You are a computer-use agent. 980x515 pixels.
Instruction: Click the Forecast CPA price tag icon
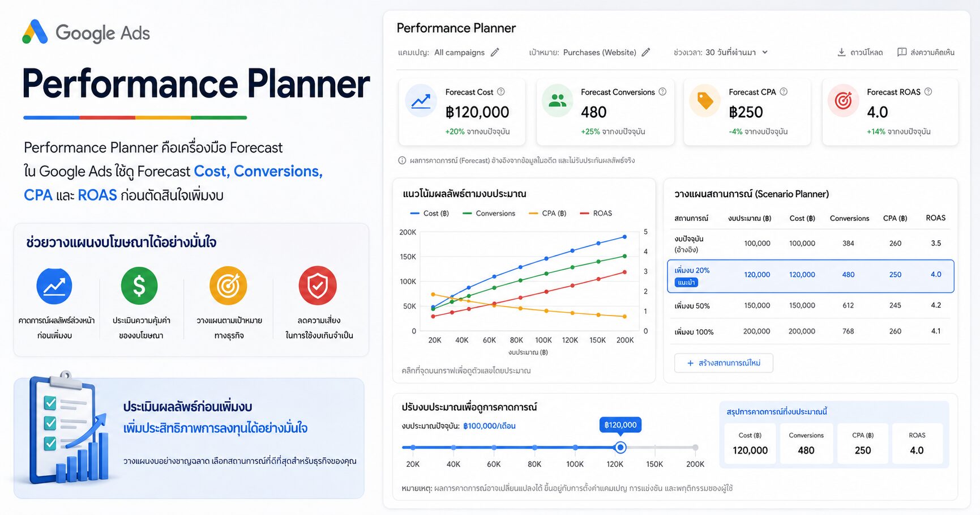click(705, 101)
